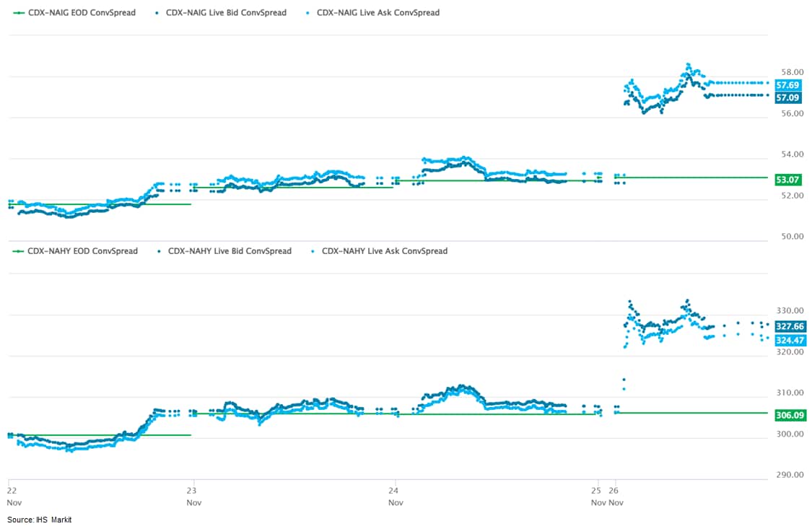Toggle the CDX-NAIG Live Bid ConvSpread legend label
812x529 pixels.
coord(226,12)
